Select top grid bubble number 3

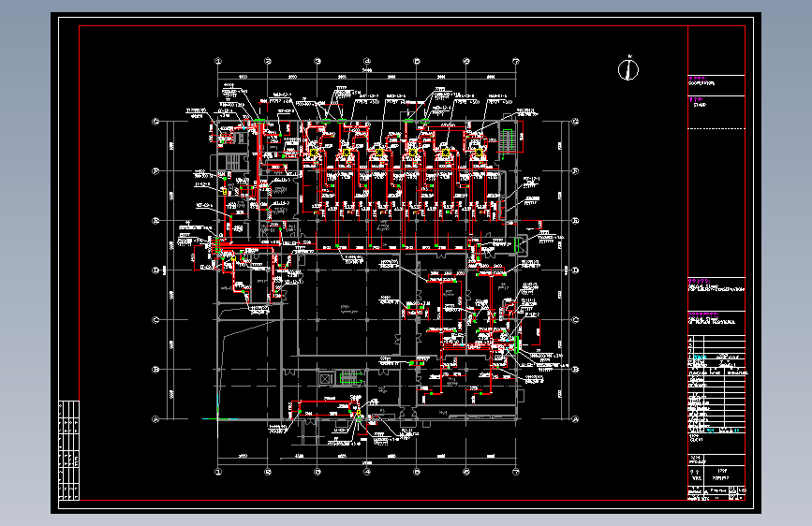pos(317,61)
